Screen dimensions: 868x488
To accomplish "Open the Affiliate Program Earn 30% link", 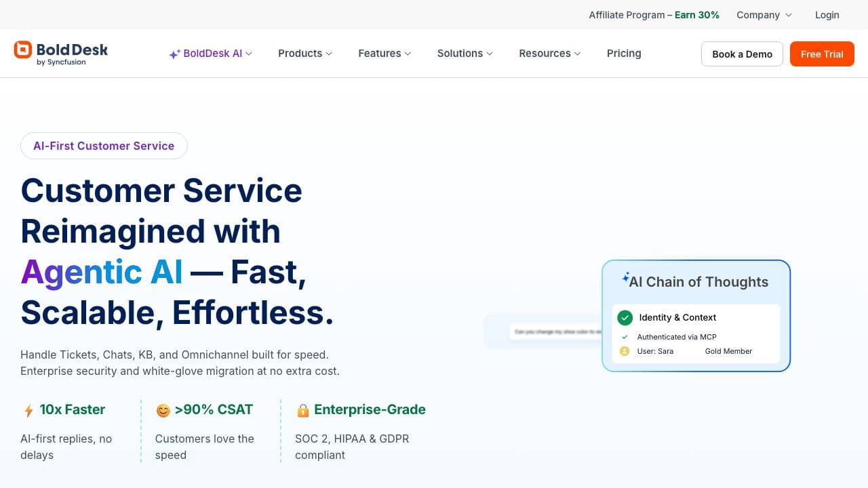I will click(653, 14).
